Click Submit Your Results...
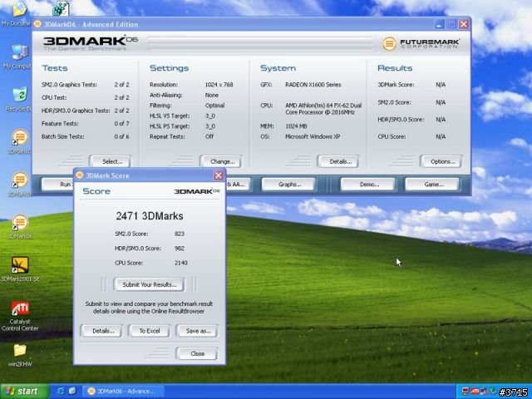 pyautogui.click(x=150, y=284)
